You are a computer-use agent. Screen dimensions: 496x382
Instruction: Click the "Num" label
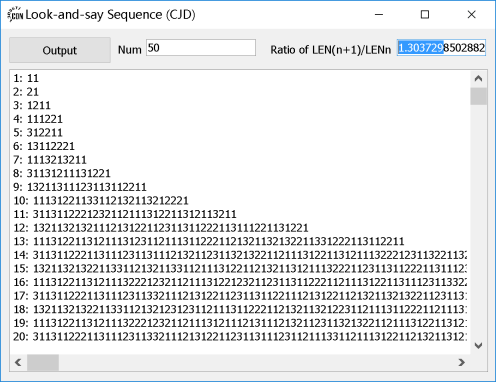tap(130, 50)
